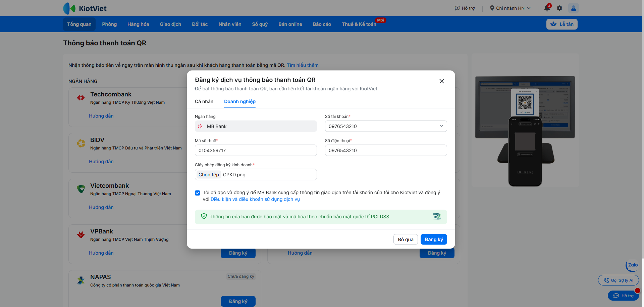Open VPBank Hướng dẫn link
644x307 pixels.
[x=101, y=253]
